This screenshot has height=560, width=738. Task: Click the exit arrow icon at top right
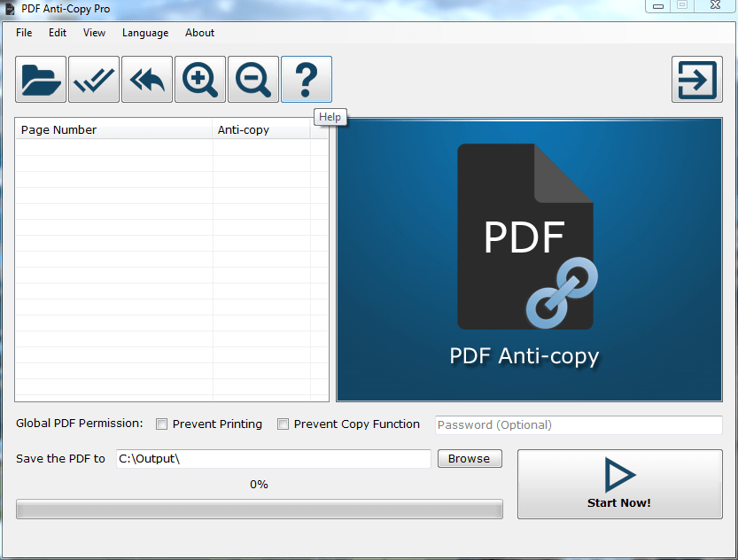[697, 79]
